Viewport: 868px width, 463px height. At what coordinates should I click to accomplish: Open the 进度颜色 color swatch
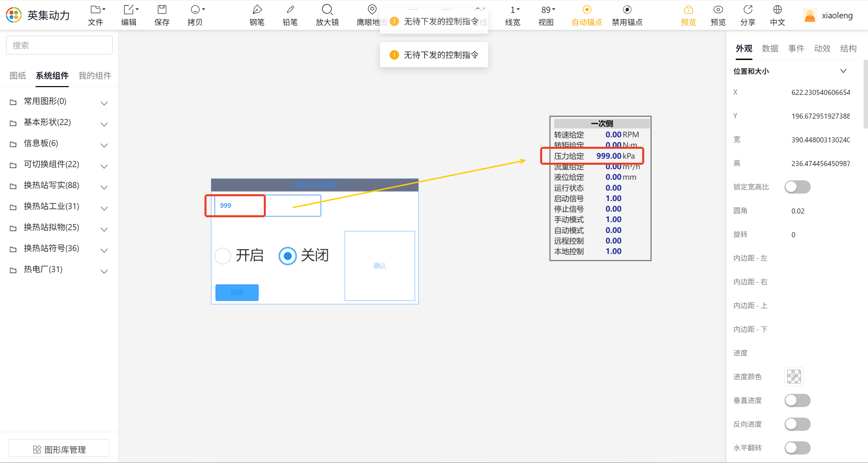pyautogui.click(x=794, y=377)
